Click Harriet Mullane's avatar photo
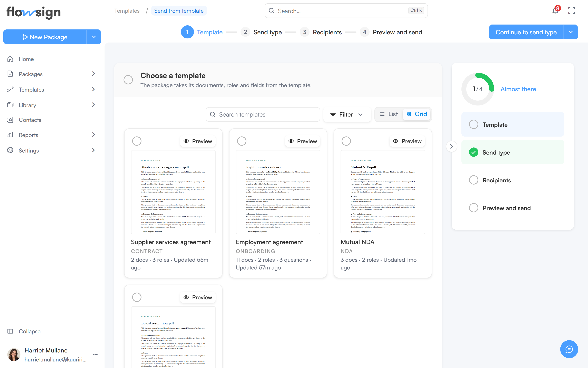 pyautogui.click(x=14, y=354)
